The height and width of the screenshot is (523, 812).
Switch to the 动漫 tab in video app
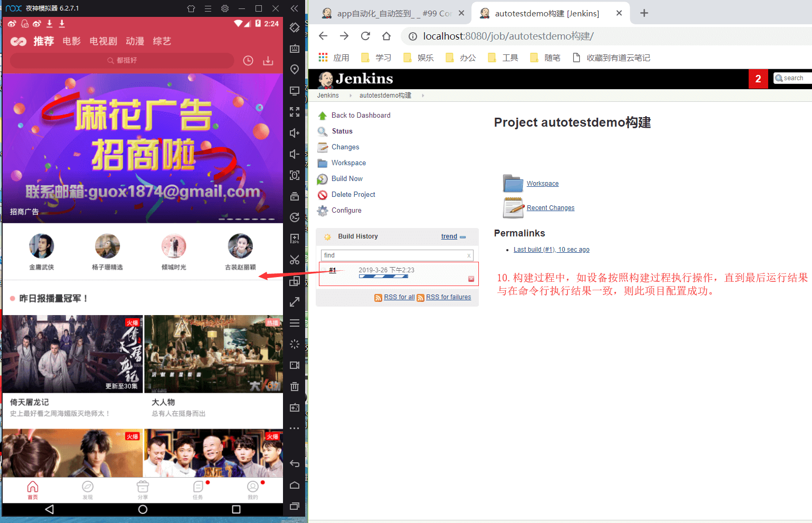tap(135, 41)
